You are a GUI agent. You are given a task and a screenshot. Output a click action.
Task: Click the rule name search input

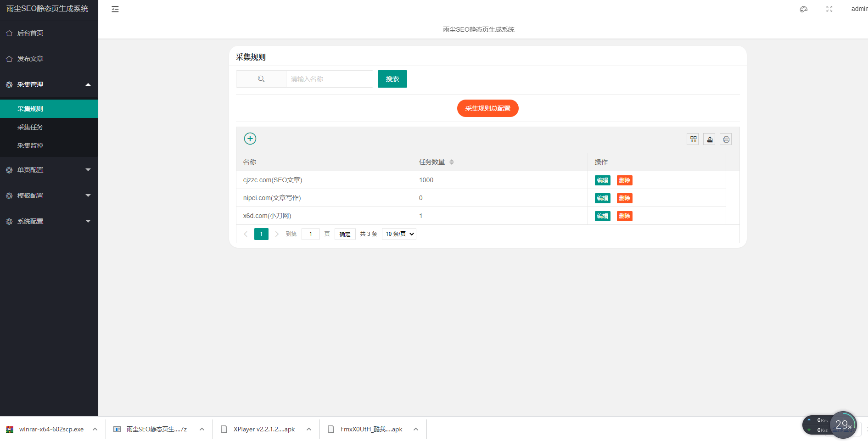329,79
